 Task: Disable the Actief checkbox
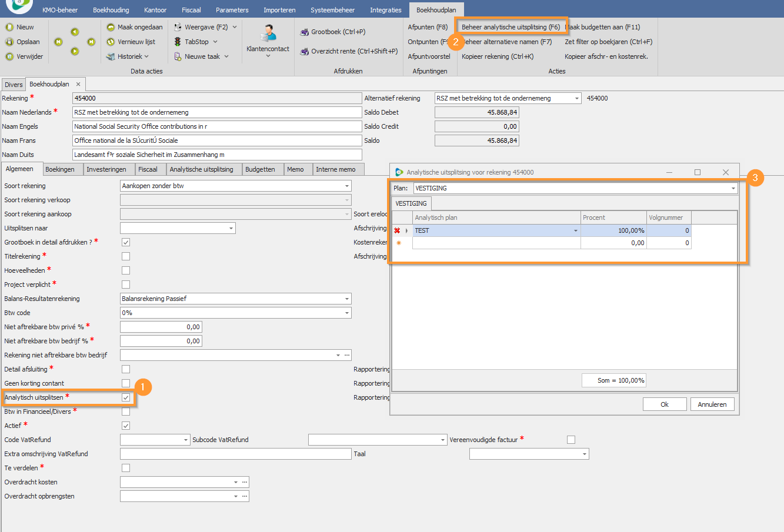pos(126,426)
